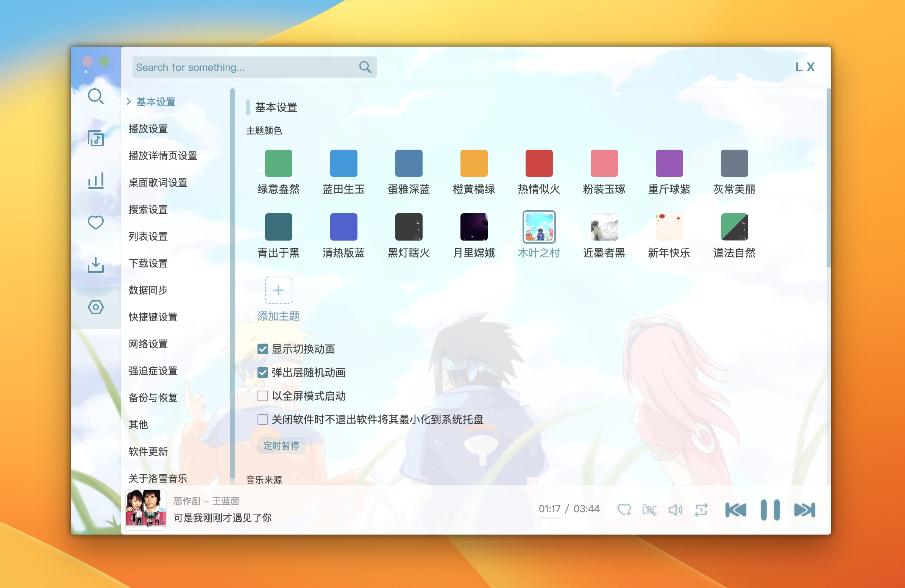This screenshot has height=588, width=905.
Task: Disable 弹出层随机动画 checkbox
Action: [x=262, y=372]
